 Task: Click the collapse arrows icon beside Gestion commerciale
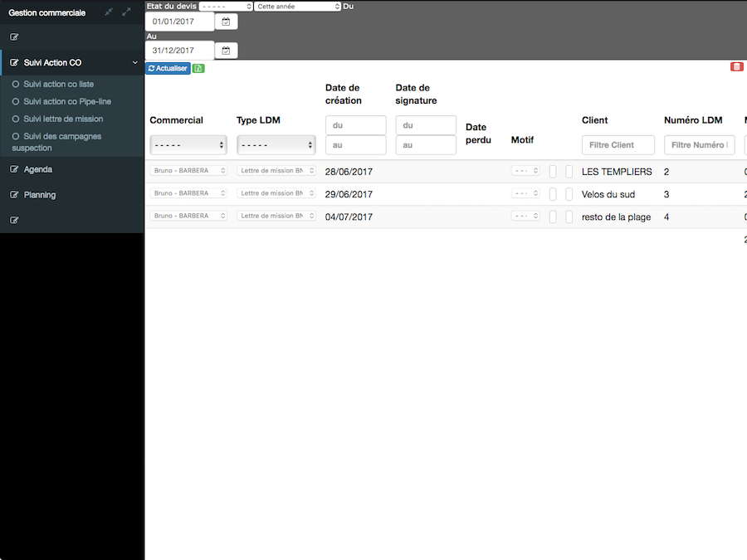109,12
